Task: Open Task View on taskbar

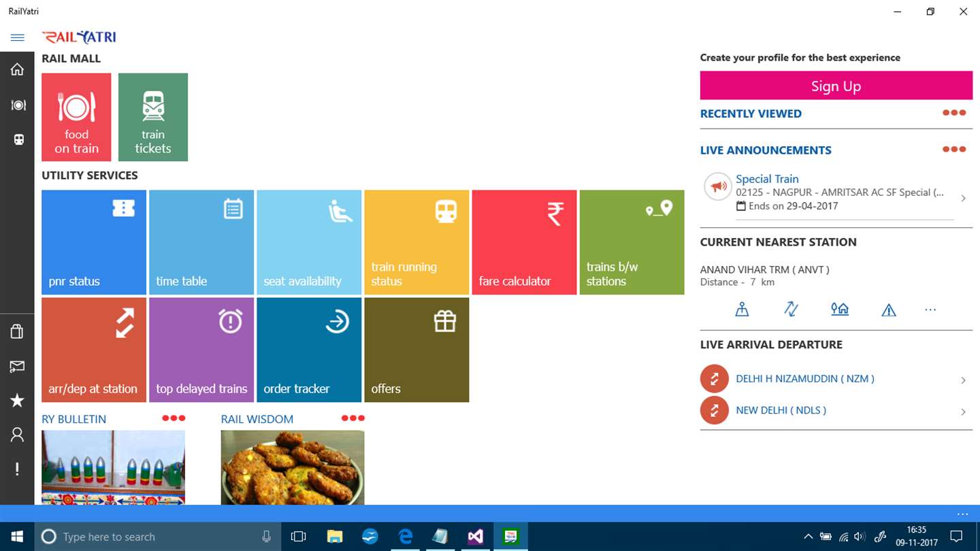Action: tap(298, 537)
